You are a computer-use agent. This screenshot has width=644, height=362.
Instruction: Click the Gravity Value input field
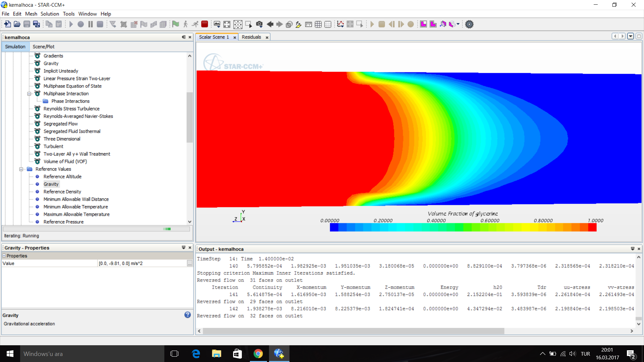click(x=142, y=263)
